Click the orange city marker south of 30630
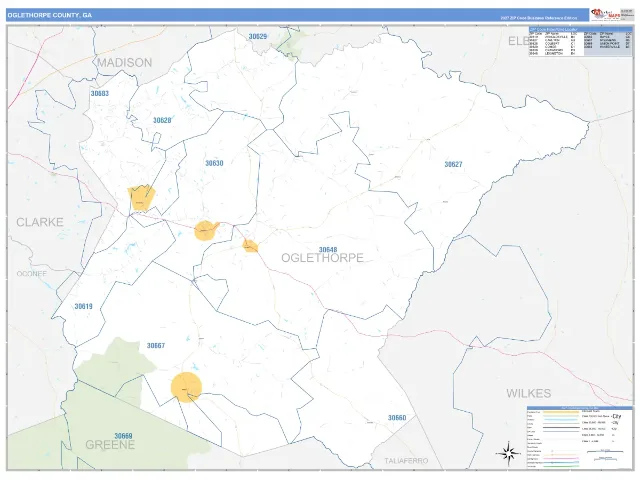Viewport: 640px width, 480px height. pyautogui.click(x=206, y=231)
